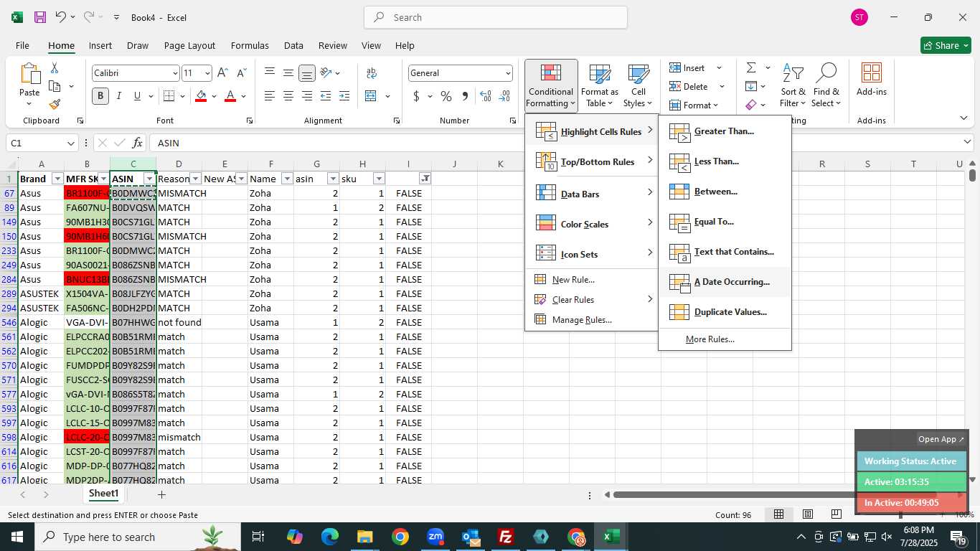Screen dimensions: 980x551
Task: Open Name column filter dropdown
Action: coord(287,179)
